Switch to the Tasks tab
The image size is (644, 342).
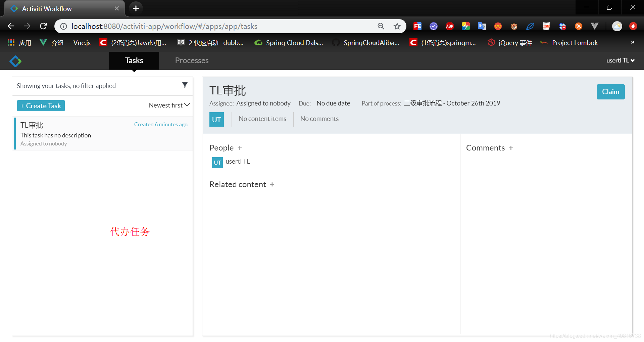[134, 60]
